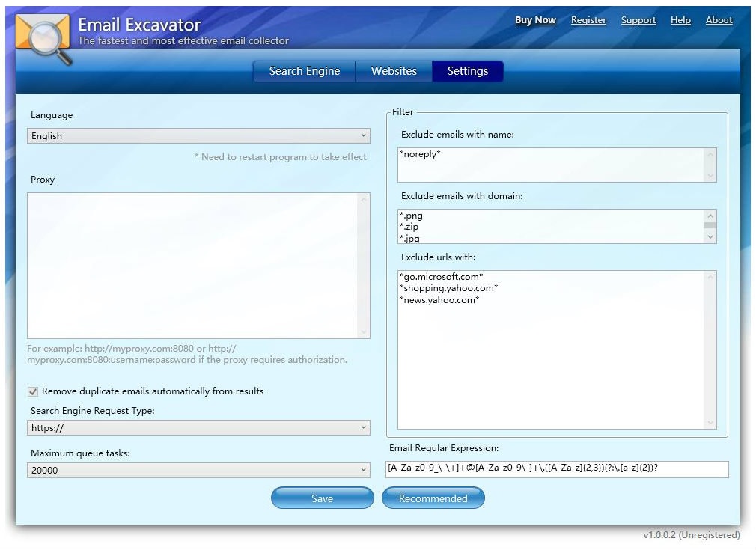Image resolution: width=756 pixels, height=550 pixels.
Task: Click the Email Excavator magnifier logo icon
Action: 44,39
